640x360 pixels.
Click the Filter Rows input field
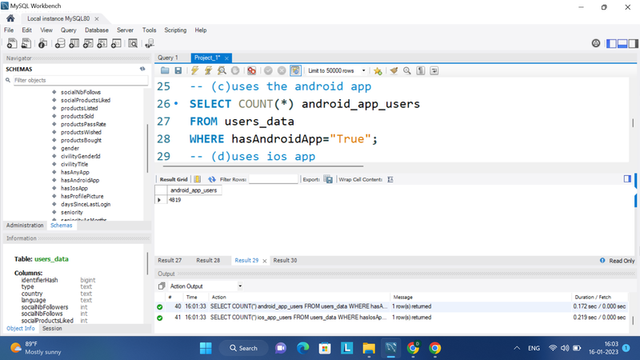coord(273,179)
